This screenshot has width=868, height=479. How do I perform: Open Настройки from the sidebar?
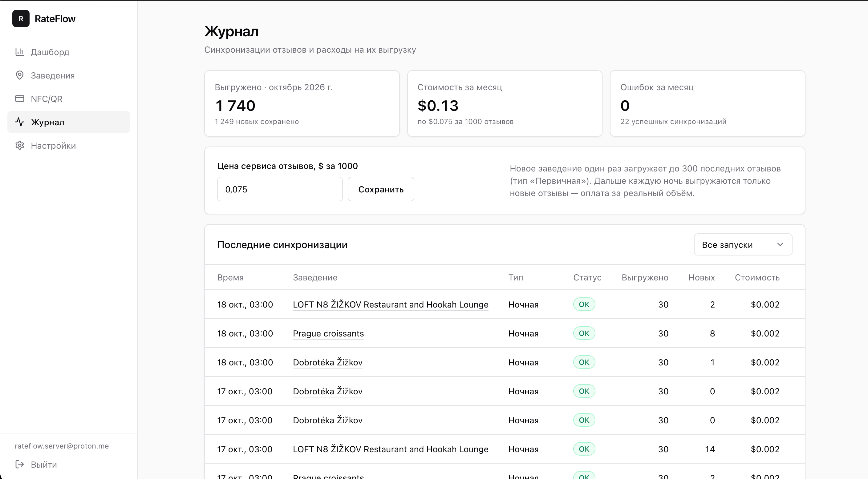[x=69, y=146]
